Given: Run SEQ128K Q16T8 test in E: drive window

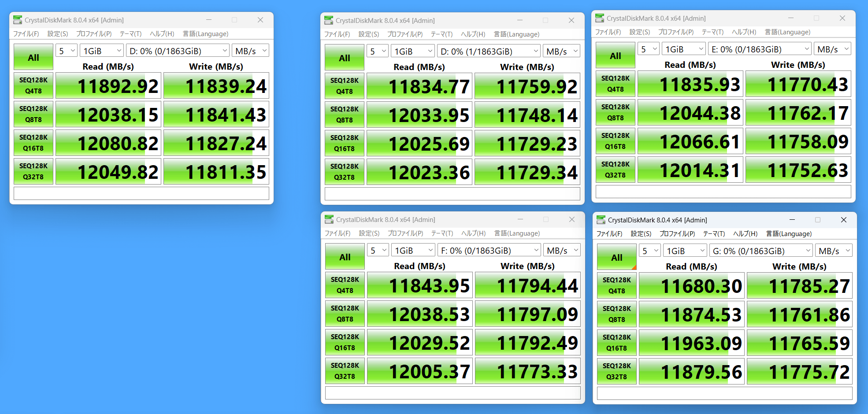Looking at the screenshot, I should [x=615, y=141].
